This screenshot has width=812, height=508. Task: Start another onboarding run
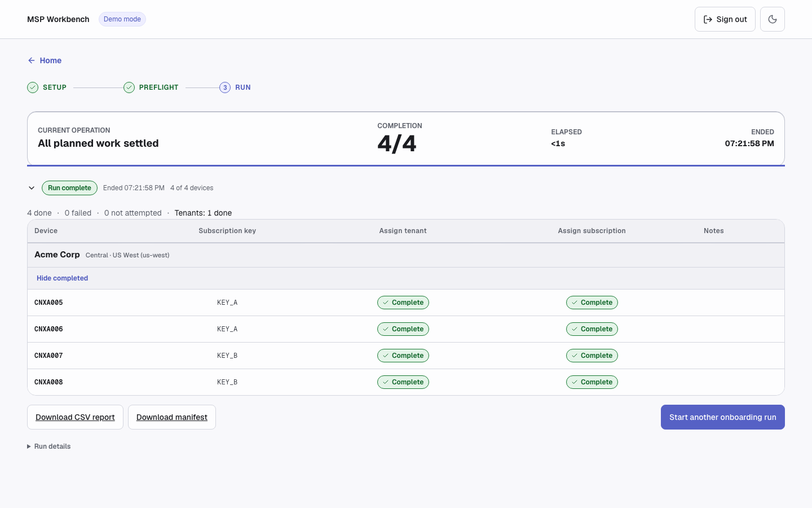(723, 417)
